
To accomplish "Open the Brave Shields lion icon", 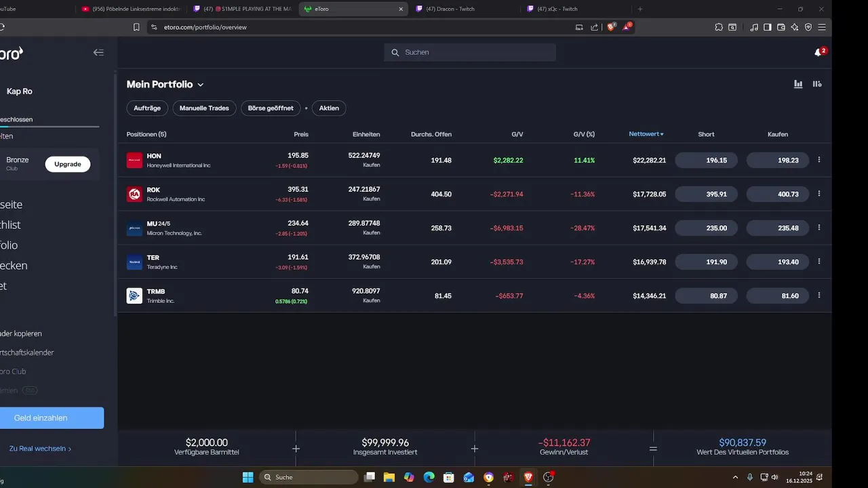I will tap(611, 27).
